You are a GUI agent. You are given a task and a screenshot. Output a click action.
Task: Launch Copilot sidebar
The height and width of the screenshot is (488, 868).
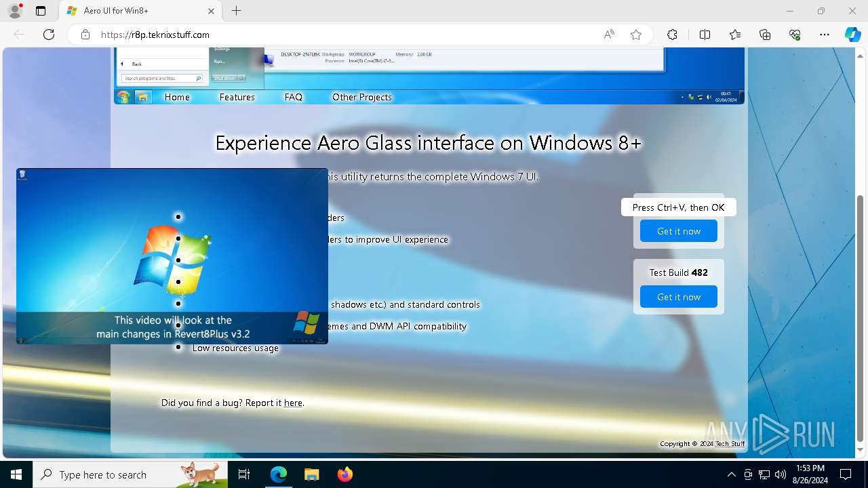(852, 35)
